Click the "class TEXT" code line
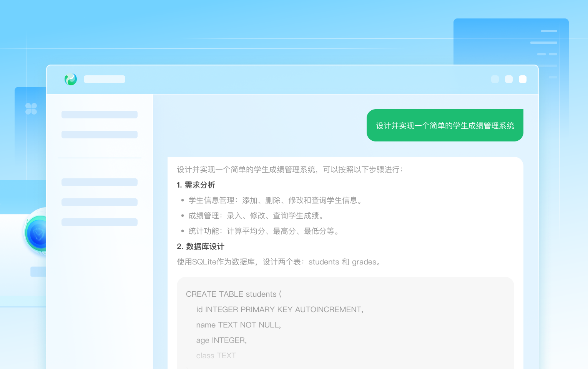The image size is (588, 369). [x=216, y=356]
